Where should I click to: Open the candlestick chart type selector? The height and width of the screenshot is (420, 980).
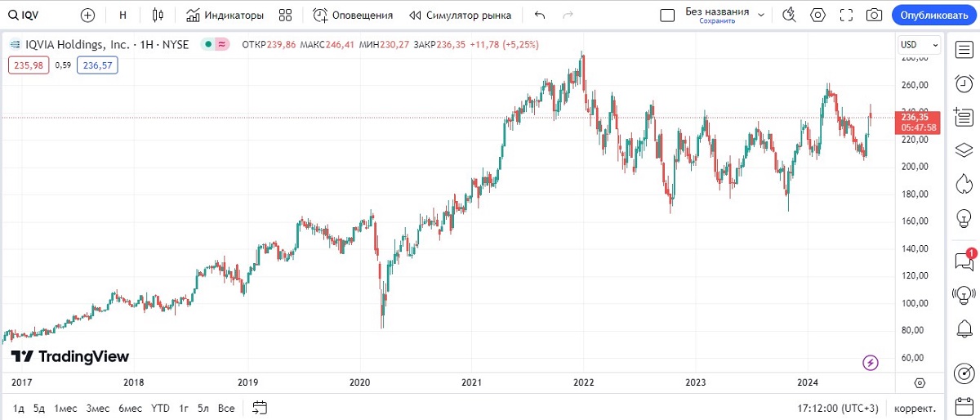(158, 15)
